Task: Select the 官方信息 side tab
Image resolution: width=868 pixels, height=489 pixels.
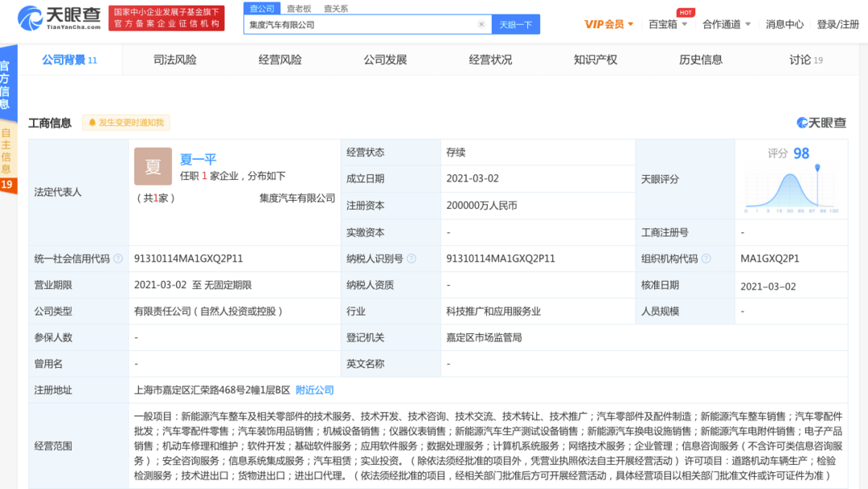Action: point(6,84)
